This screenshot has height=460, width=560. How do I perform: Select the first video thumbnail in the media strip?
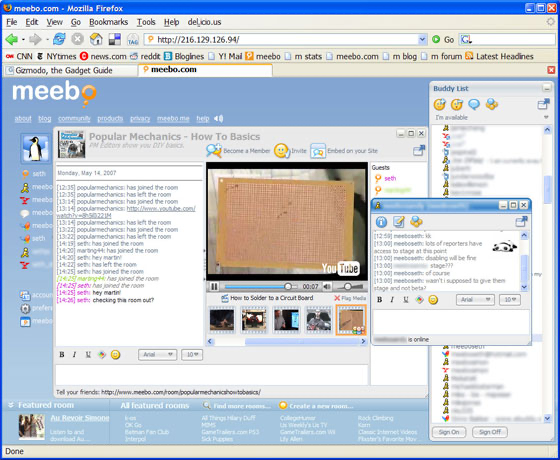pos(222,320)
